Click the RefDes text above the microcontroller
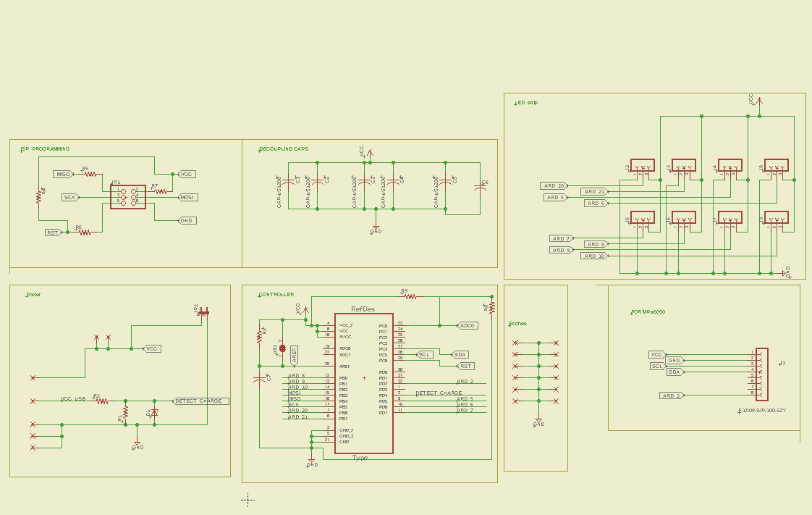This screenshot has width=812, height=515. pyautogui.click(x=363, y=309)
